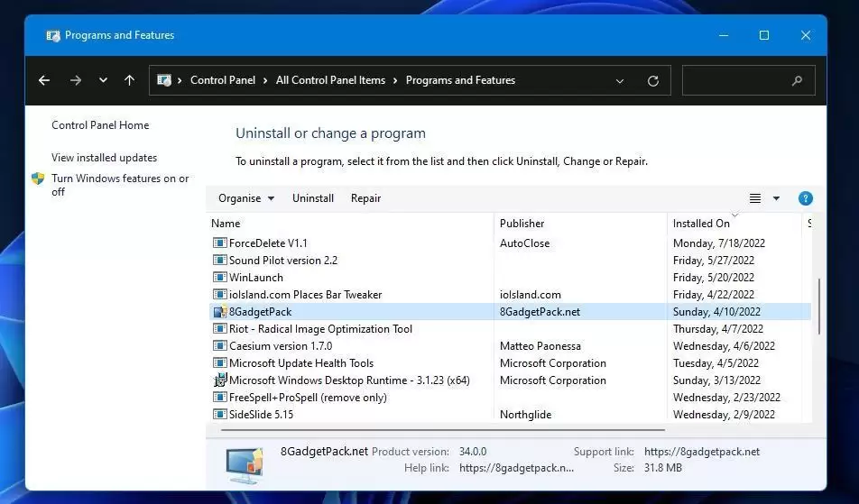The image size is (859, 504).
Task: Open the Organise dropdown menu
Action: pyautogui.click(x=246, y=198)
